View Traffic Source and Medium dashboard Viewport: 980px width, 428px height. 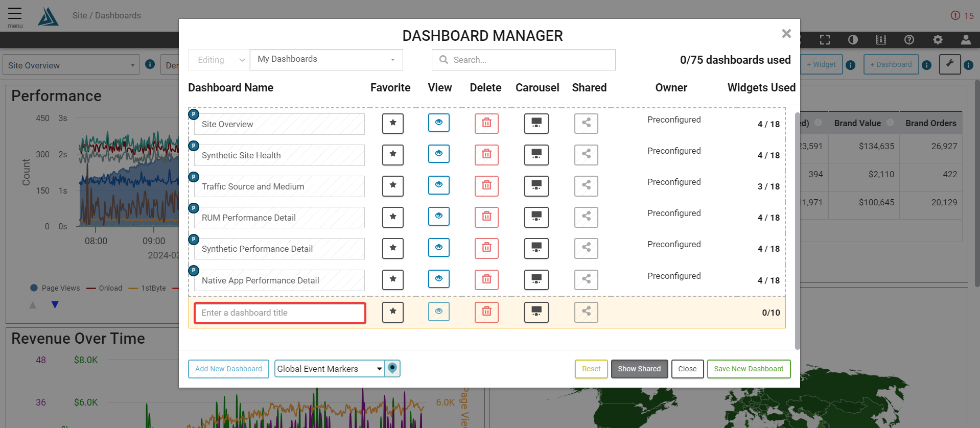pyautogui.click(x=439, y=185)
